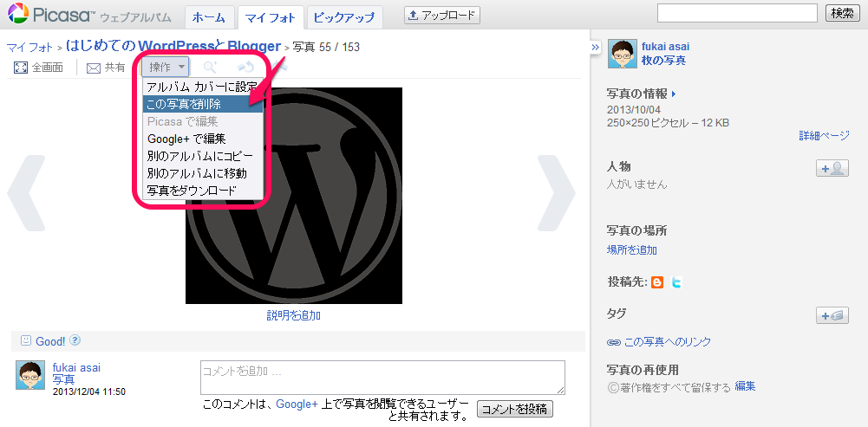The height and width of the screenshot is (427, 868).
Task: Click fukai asai link beside comment avatar
Action: 77,367
